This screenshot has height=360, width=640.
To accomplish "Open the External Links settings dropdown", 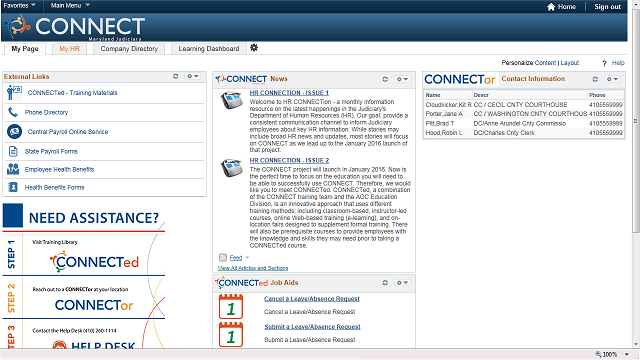I will pyautogui.click(x=192, y=76).
